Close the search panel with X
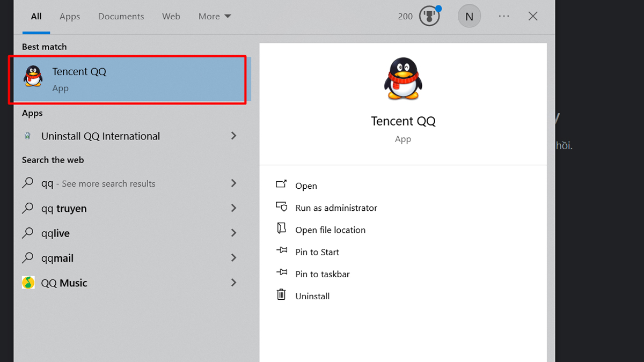The image size is (644, 362). tap(533, 16)
